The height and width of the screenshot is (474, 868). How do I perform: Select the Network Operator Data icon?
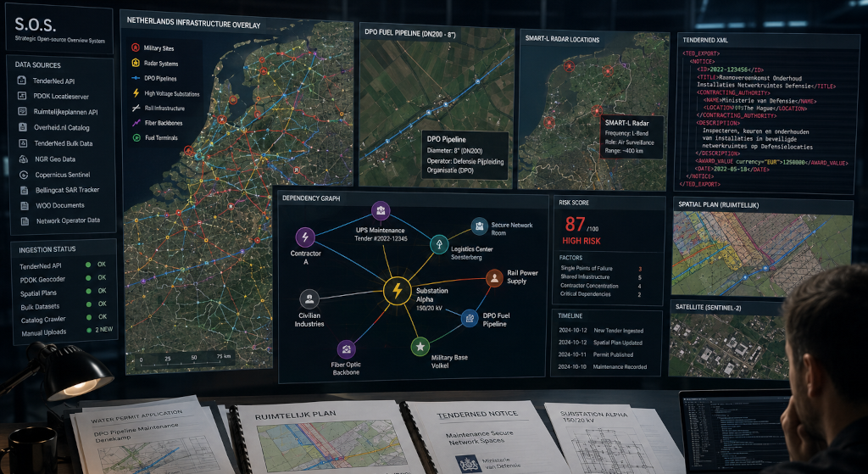pos(25,221)
